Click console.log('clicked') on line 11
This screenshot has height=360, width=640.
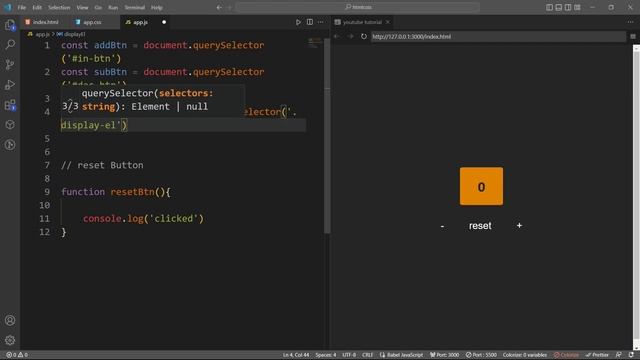(143, 219)
